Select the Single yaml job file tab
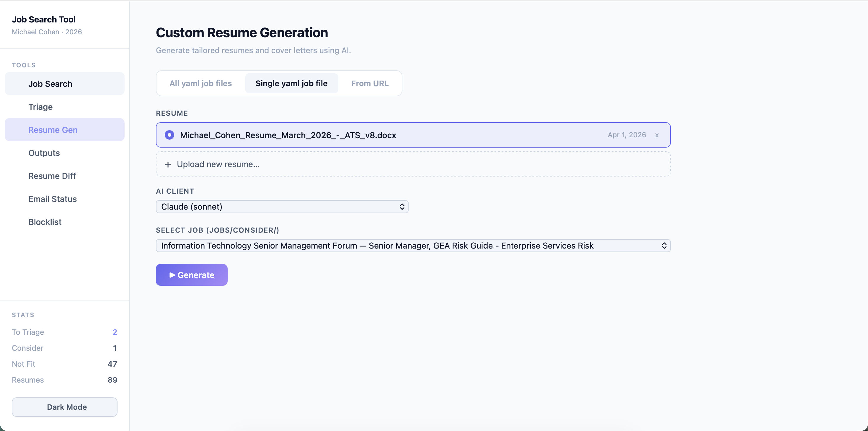The image size is (868, 431). pyautogui.click(x=291, y=83)
